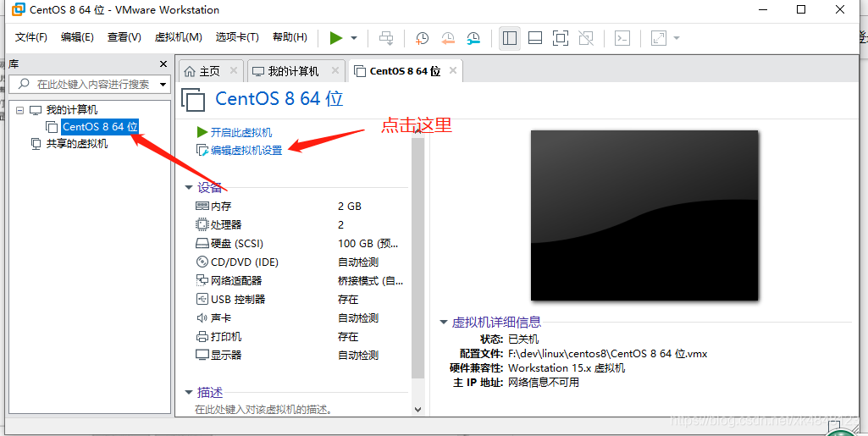The width and height of the screenshot is (868, 436).
Task: Collapse the 虚拟机详细信息 section
Action: 444,322
